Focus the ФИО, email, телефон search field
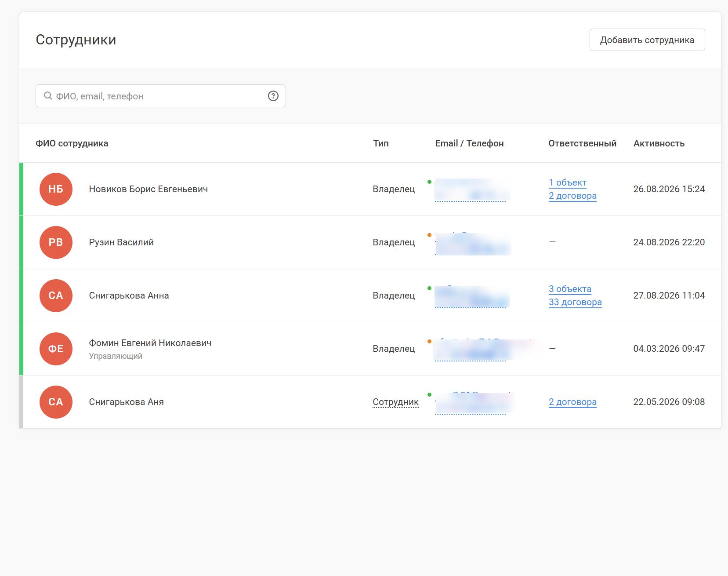 tap(161, 96)
